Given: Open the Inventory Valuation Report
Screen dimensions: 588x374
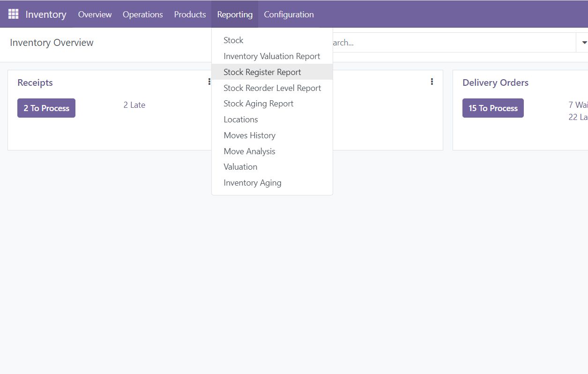Looking at the screenshot, I should click(272, 56).
